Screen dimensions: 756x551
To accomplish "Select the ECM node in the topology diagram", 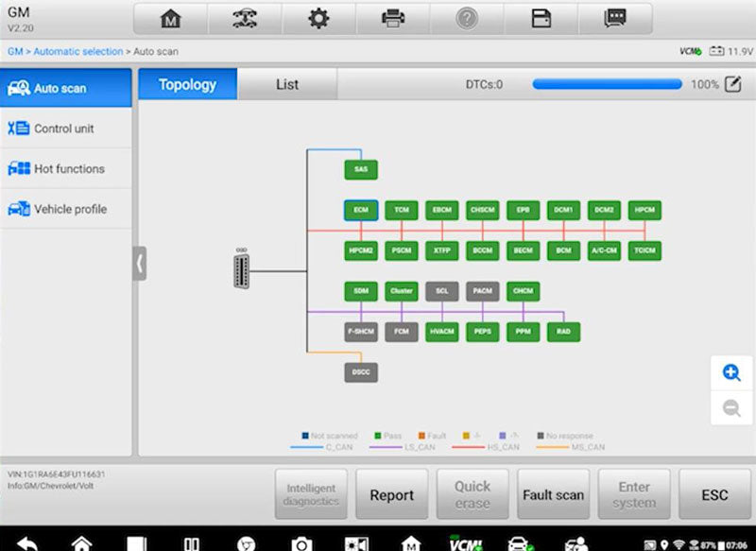I will [x=360, y=211].
